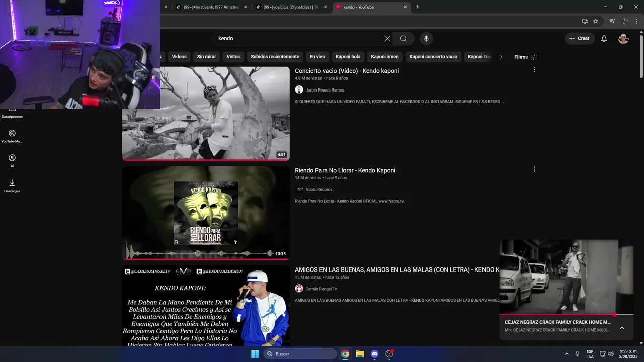Select the Vistos filter chip
Screen dimensions: 644x362
[x=233, y=57]
